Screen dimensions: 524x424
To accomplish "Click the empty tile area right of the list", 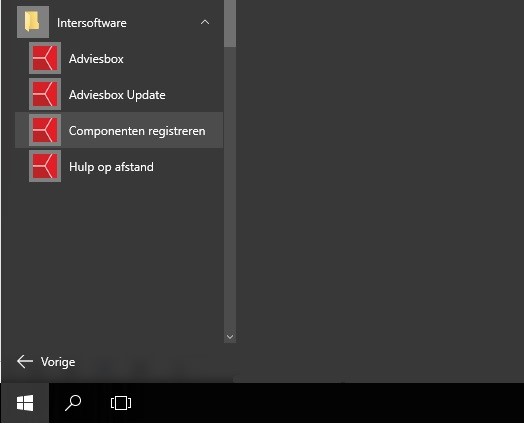I will click(x=380, y=190).
